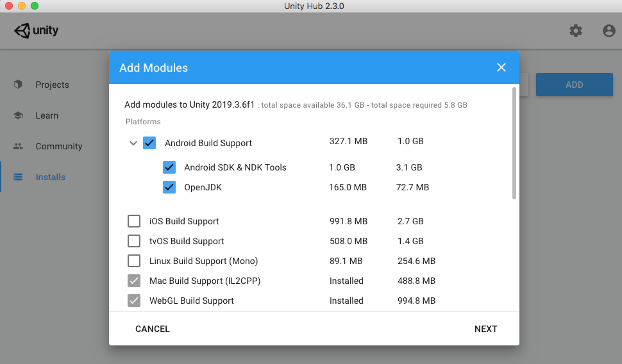Viewport: 622px width, 364px height.
Task: Uncheck Android Build Support
Action: coord(149,143)
